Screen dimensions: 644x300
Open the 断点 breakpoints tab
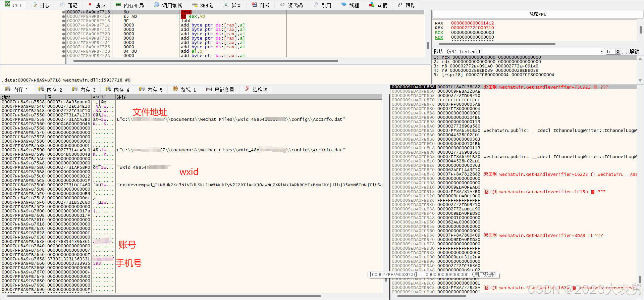coord(97,5)
